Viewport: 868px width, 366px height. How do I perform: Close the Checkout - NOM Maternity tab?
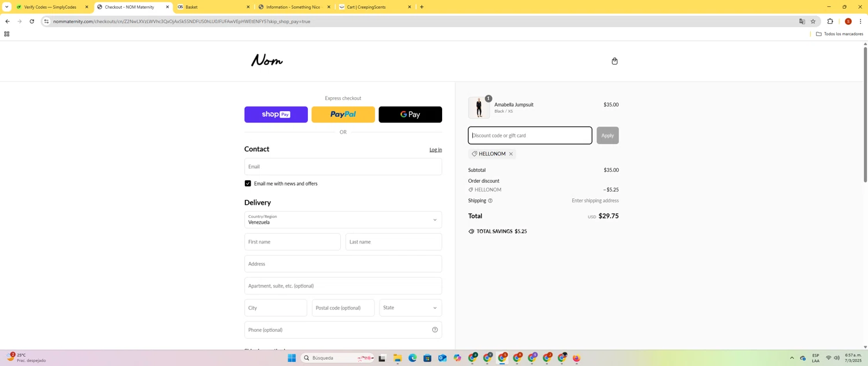167,7
